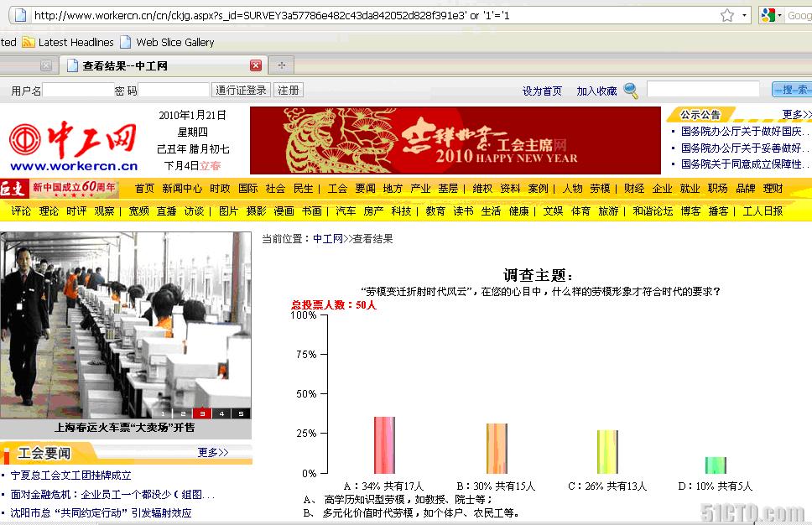Click the 通行证登录 login button
The image size is (812, 525).
tap(241, 90)
